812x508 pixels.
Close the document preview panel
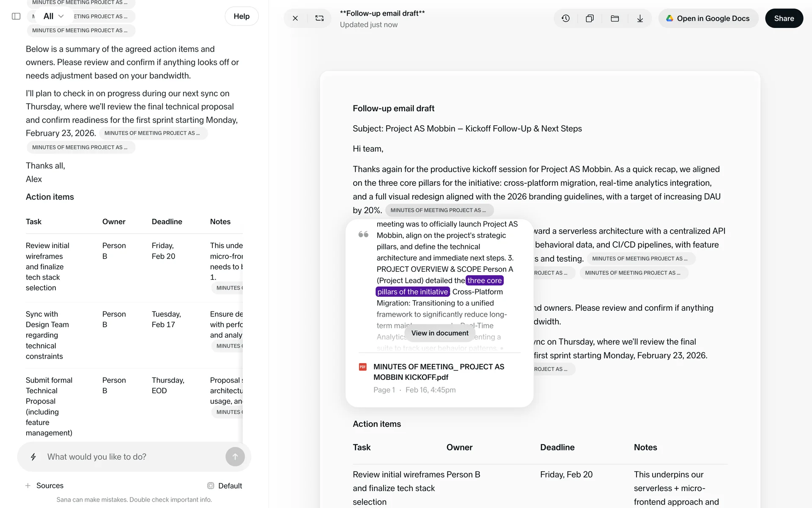pyautogui.click(x=295, y=18)
